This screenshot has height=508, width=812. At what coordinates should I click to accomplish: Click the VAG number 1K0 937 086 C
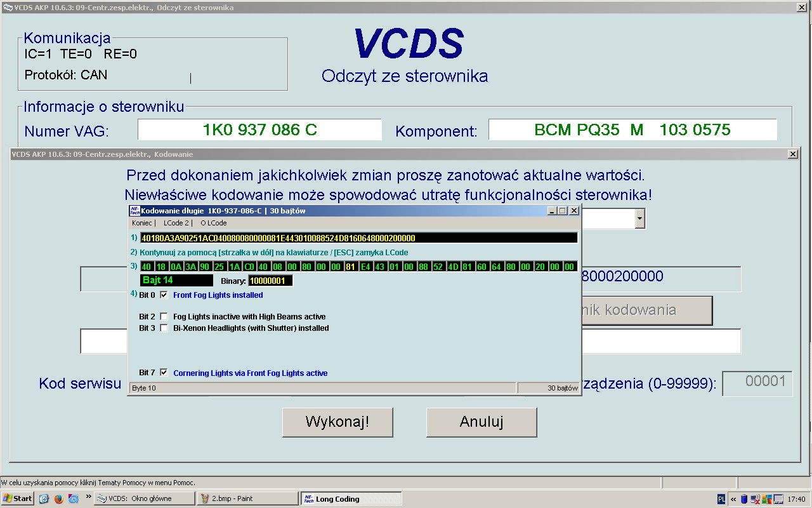click(x=259, y=130)
